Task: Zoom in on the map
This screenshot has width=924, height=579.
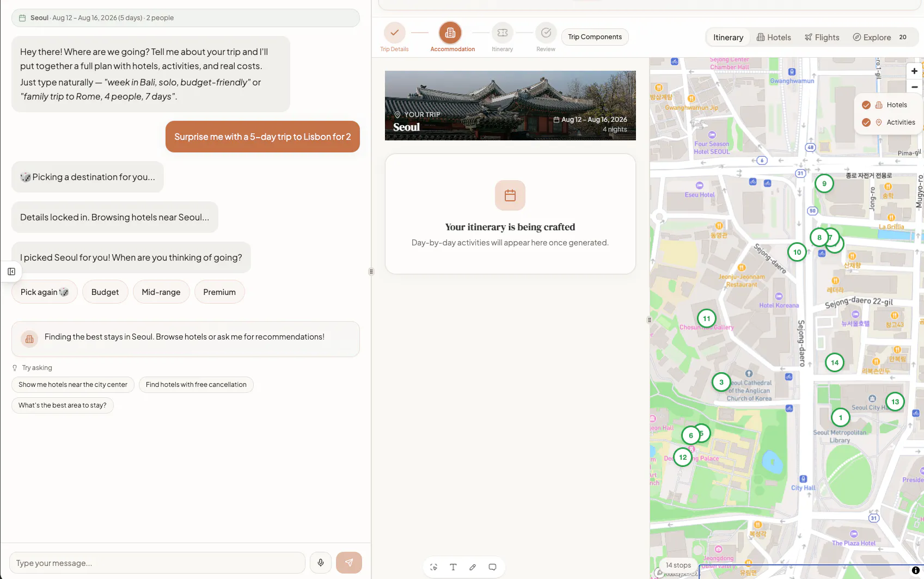Action: tap(915, 71)
